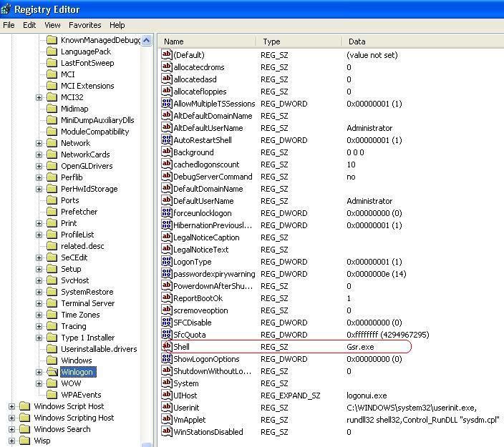Image resolution: width=504 pixels, height=447 pixels.
Task: Click the open folder icon of Winlogon
Action: pos(52,372)
